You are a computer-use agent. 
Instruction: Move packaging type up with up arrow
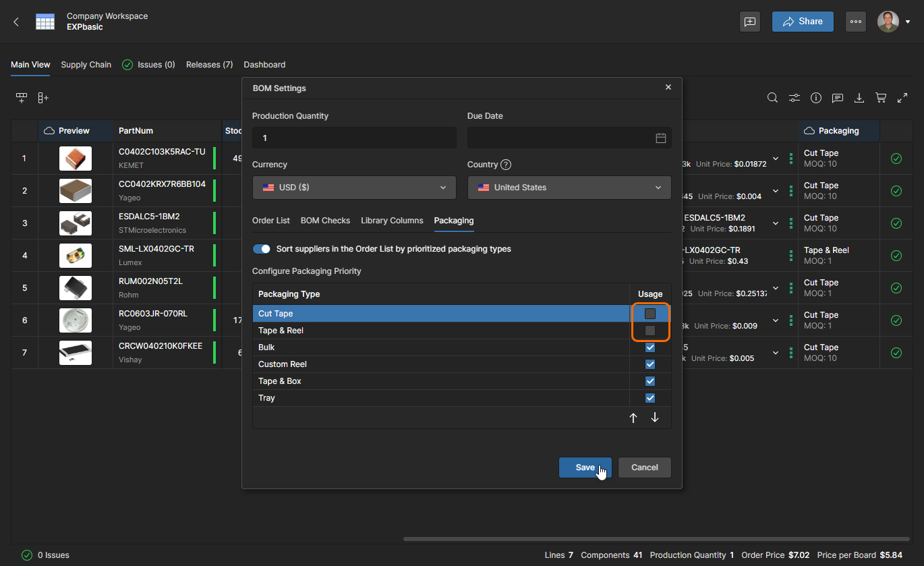(633, 418)
